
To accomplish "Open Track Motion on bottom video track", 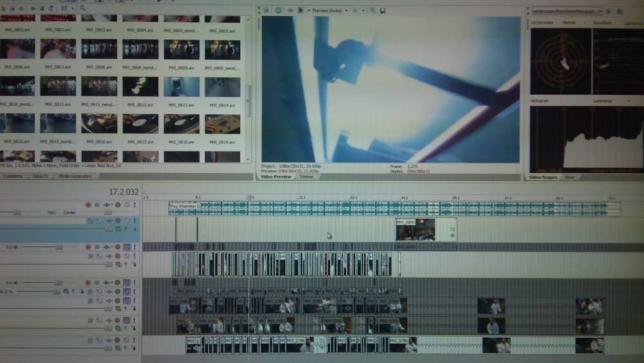I will point(99,340).
